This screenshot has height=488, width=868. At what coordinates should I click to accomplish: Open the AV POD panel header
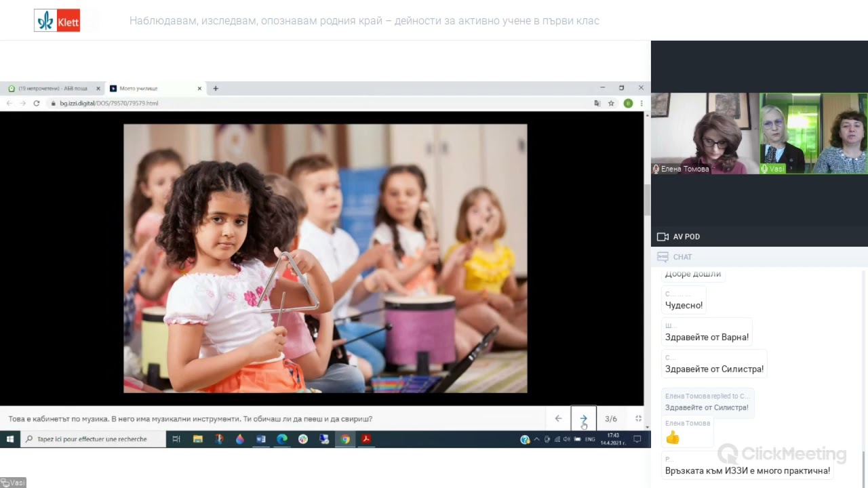(759, 237)
